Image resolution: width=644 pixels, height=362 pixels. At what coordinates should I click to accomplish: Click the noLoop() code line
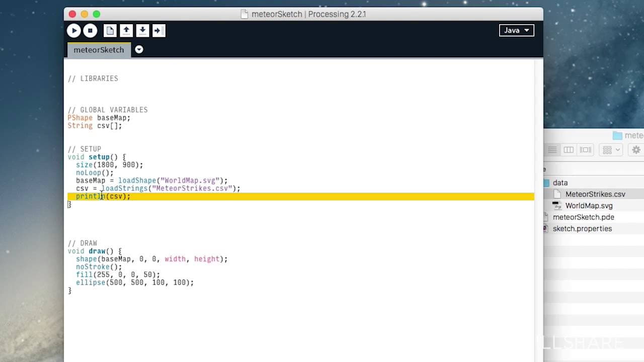coord(95,173)
